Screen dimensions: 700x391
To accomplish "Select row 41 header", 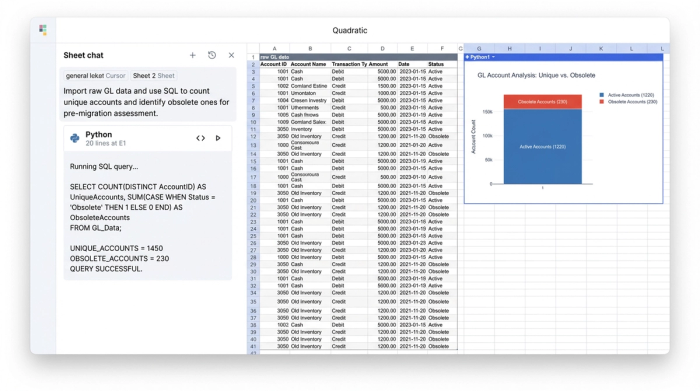I will [x=253, y=346].
